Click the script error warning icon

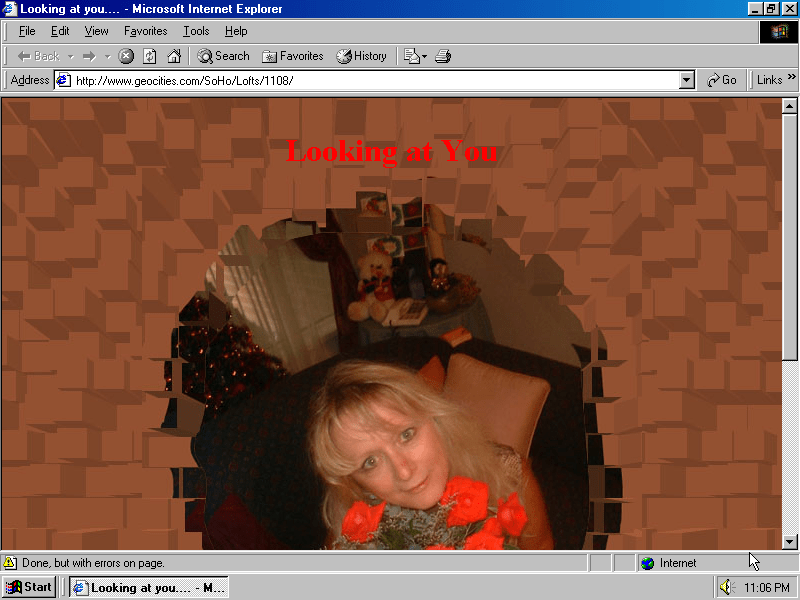pyautogui.click(x=10, y=563)
